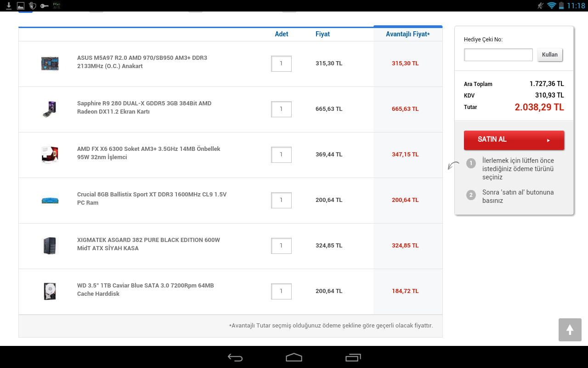Focus the Hediye Çeki No input field
The height and width of the screenshot is (368, 588).
[x=498, y=55]
